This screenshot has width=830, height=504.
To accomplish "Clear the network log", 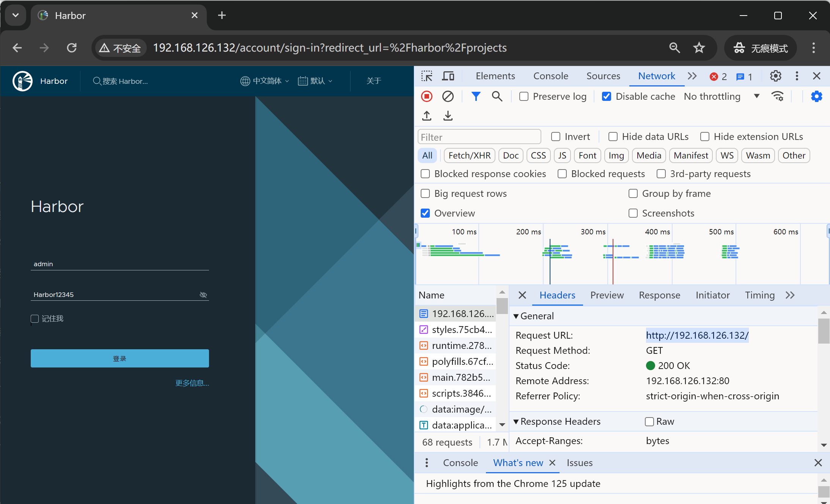I will click(x=448, y=96).
